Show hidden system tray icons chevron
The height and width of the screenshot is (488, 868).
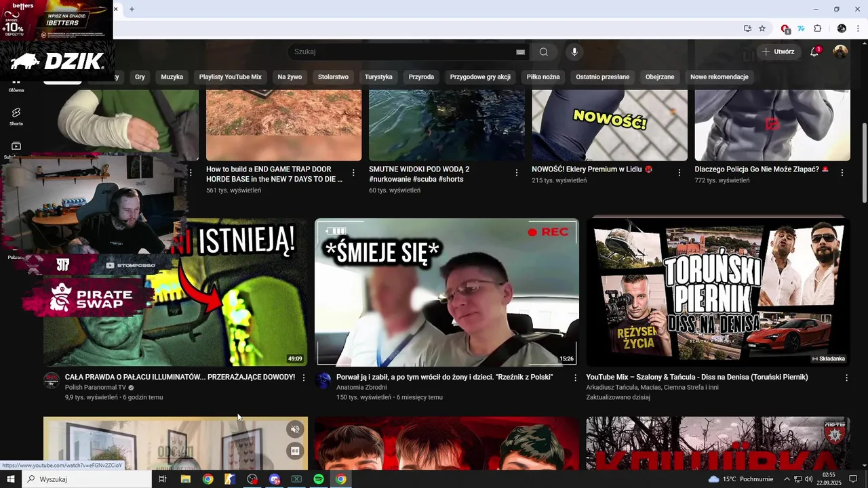787,479
